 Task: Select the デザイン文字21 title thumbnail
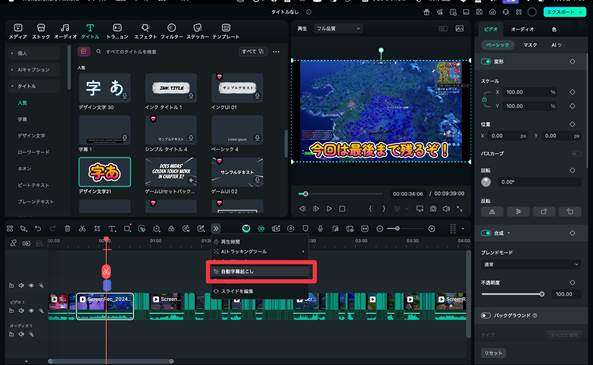[105, 172]
